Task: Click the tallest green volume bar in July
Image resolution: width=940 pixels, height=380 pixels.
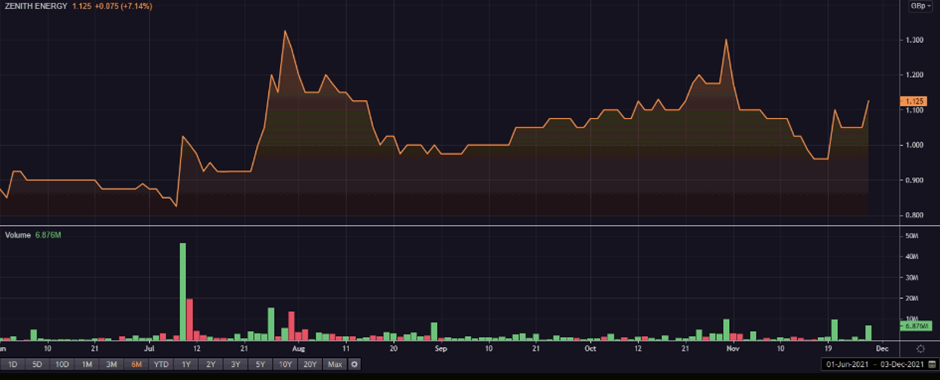Action: [x=183, y=291]
